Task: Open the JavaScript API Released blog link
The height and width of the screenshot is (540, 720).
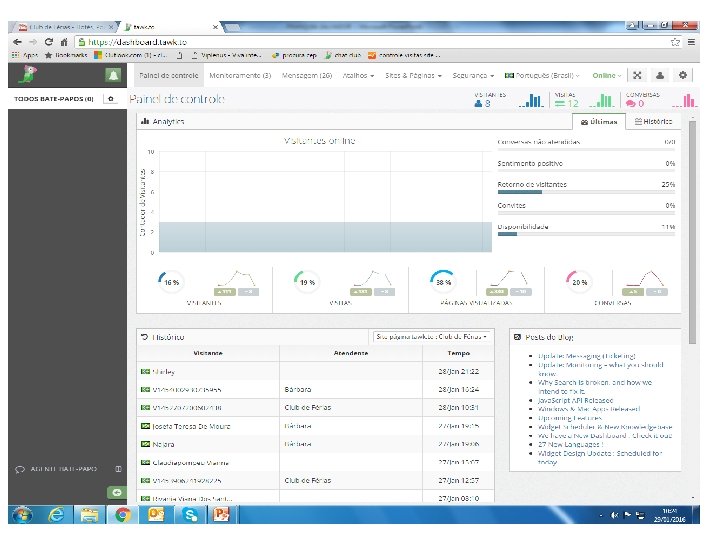Action: tap(575, 400)
